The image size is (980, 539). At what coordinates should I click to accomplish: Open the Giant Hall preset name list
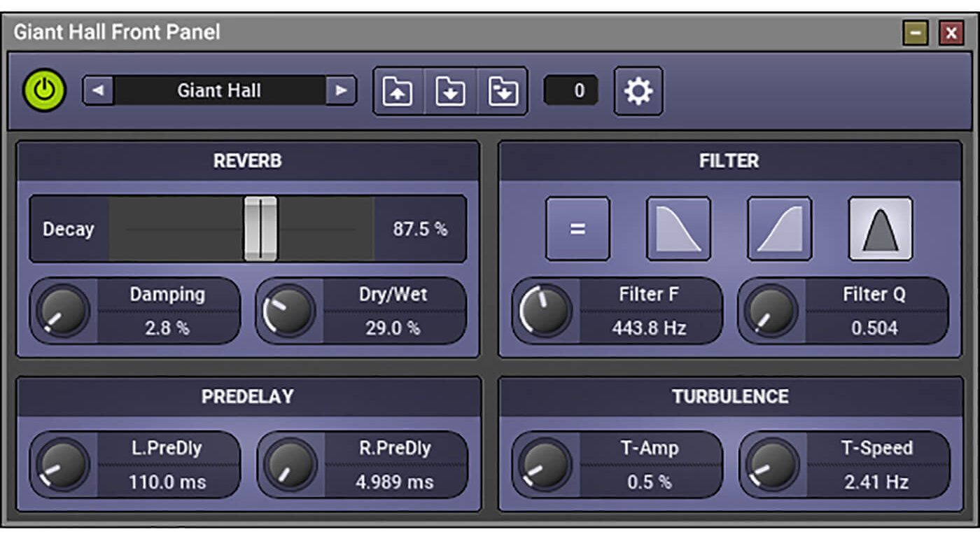pos(219,90)
